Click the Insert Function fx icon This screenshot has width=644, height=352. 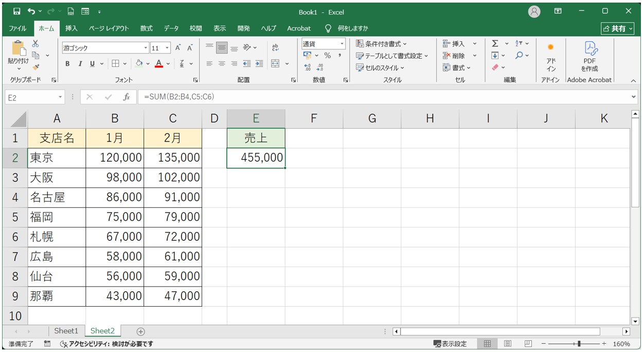(x=126, y=97)
